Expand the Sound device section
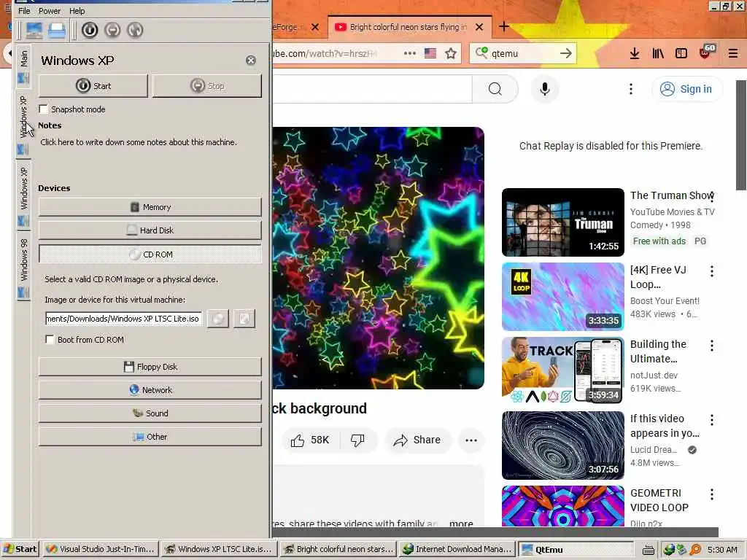The height and width of the screenshot is (560, 747). [150, 413]
